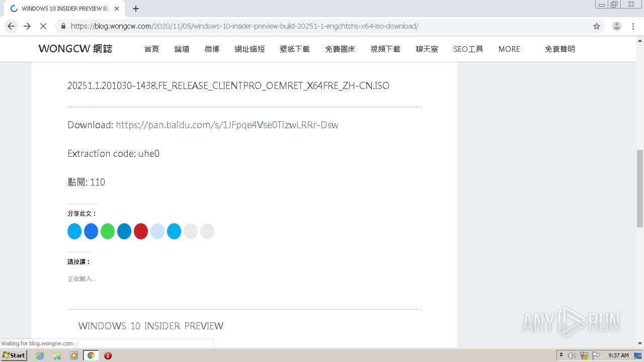Open the volume speaker tray icon

[572, 355]
